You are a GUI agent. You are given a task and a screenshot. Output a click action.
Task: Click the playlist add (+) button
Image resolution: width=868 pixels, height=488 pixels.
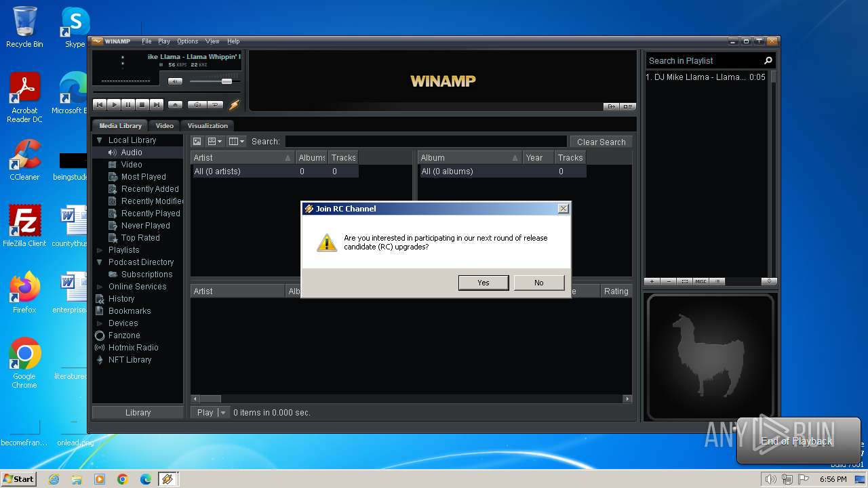click(x=652, y=281)
